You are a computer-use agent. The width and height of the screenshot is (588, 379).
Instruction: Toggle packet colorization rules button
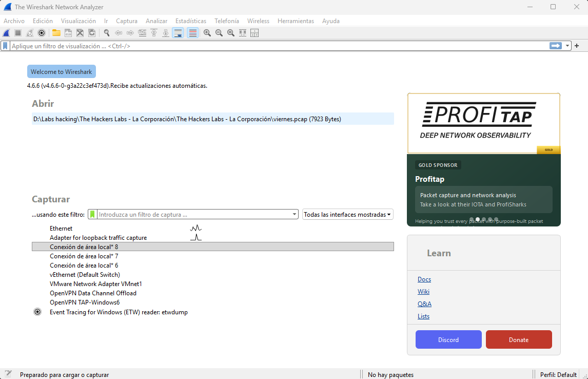click(x=192, y=33)
